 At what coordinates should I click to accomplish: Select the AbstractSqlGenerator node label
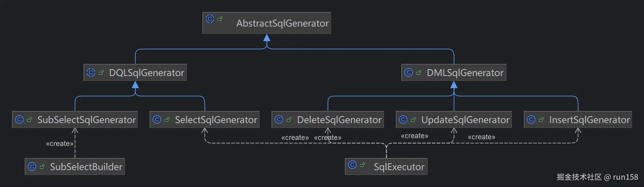click(x=282, y=23)
